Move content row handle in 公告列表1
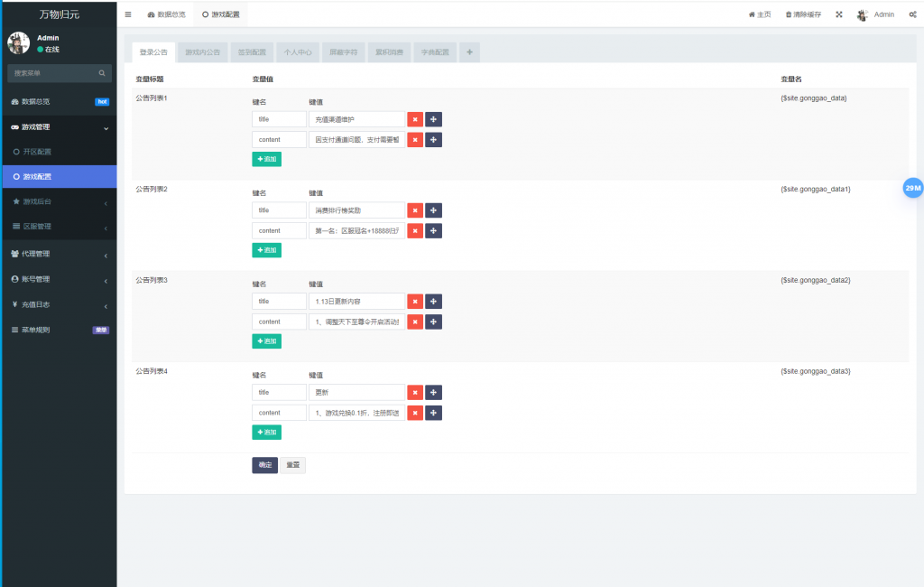 click(x=433, y=140)
